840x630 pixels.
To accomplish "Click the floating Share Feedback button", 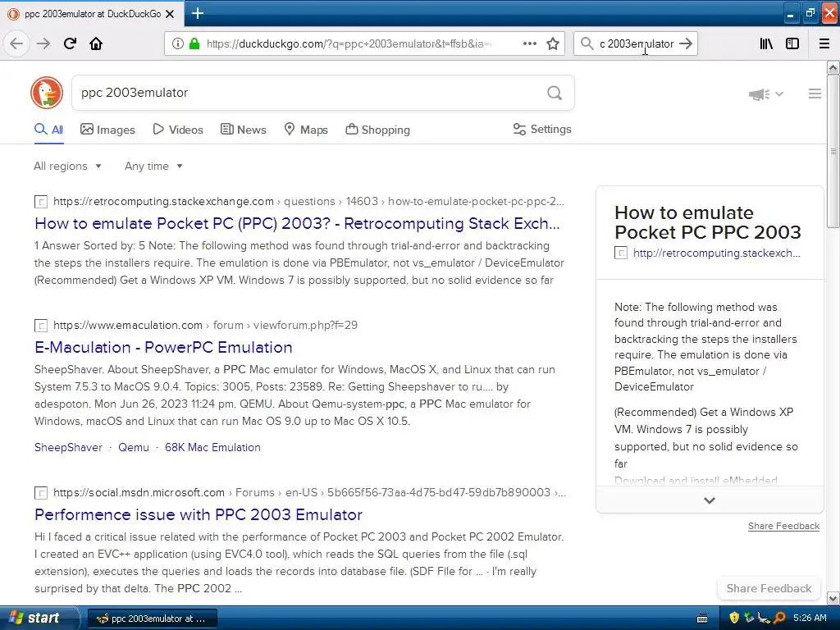I will click(769, 588).
